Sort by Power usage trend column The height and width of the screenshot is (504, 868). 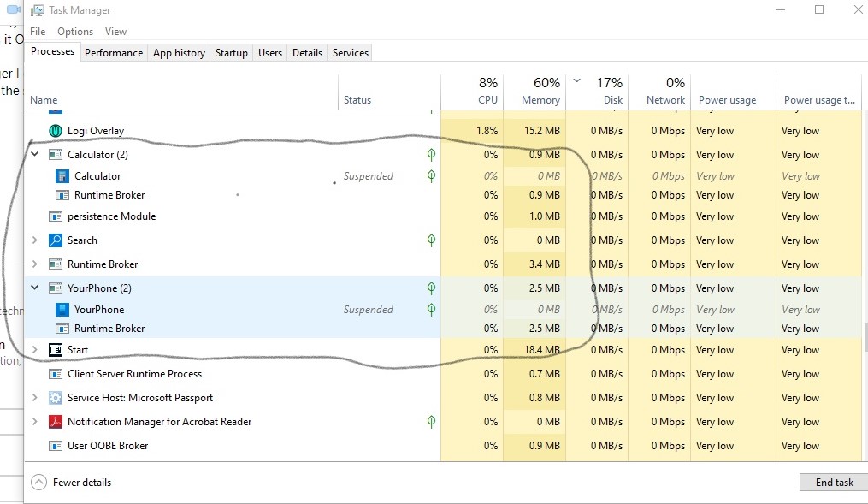tap(819, 92)
